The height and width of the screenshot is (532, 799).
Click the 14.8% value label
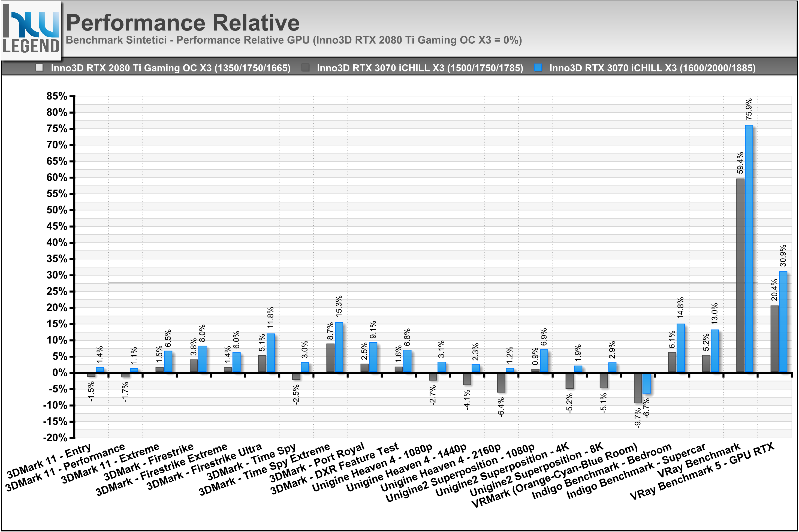pyautogui.click(x=680, y=308)
